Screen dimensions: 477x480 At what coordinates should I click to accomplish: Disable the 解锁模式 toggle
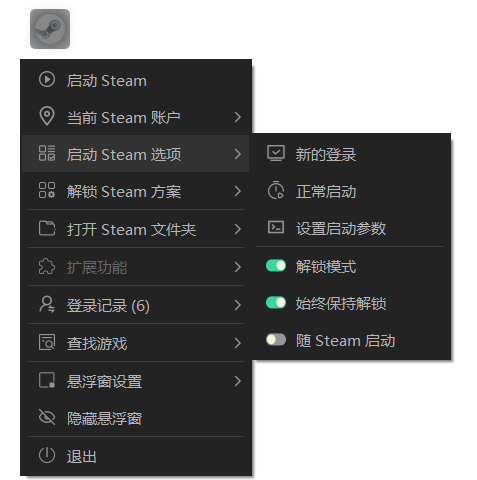(x=276, y=266)
